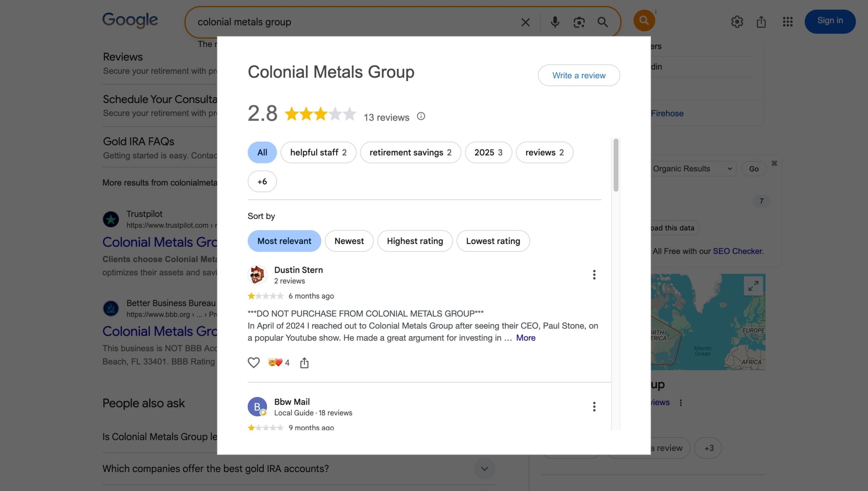This screenshot has width=868, height=491.
Task: Open the three-dot menu beside reviews link
Action: [680, 403]
